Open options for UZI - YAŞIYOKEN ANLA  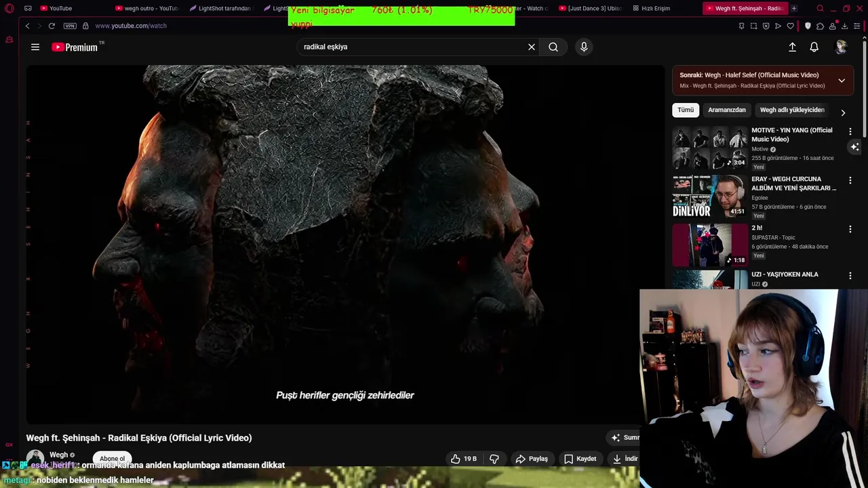click(850, 276)
